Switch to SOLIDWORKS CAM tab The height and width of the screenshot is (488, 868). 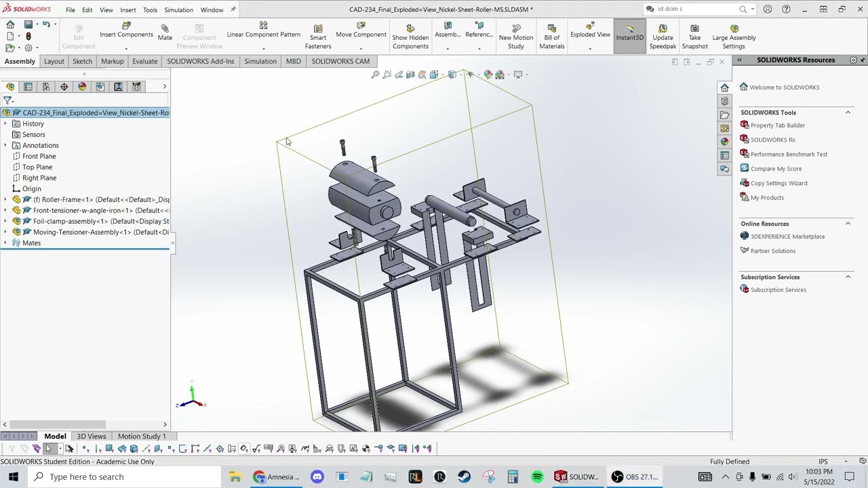click(x=340, y=61)
